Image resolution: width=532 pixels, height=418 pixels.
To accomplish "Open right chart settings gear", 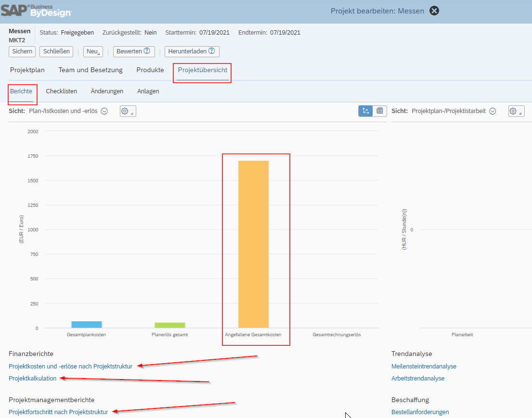I will point(516,111).
